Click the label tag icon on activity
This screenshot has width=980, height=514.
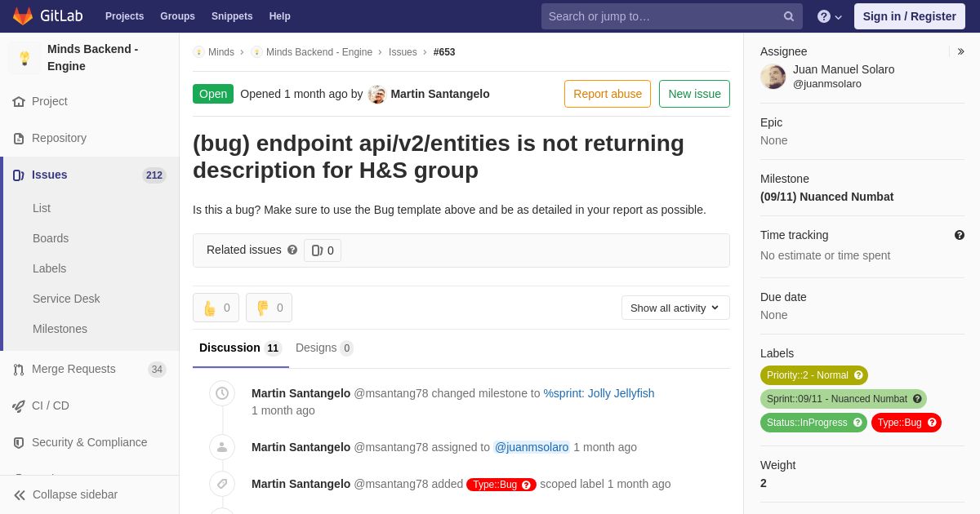click(x=222, y=484)
